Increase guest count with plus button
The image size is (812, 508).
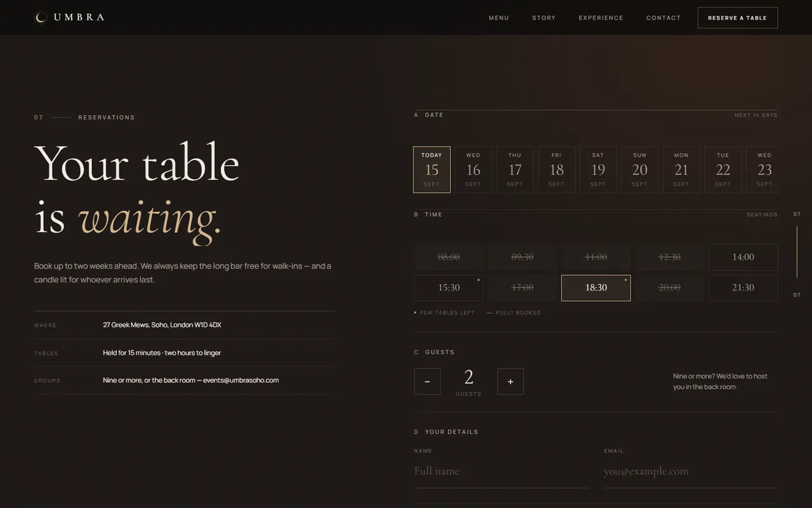click(511, 382)
